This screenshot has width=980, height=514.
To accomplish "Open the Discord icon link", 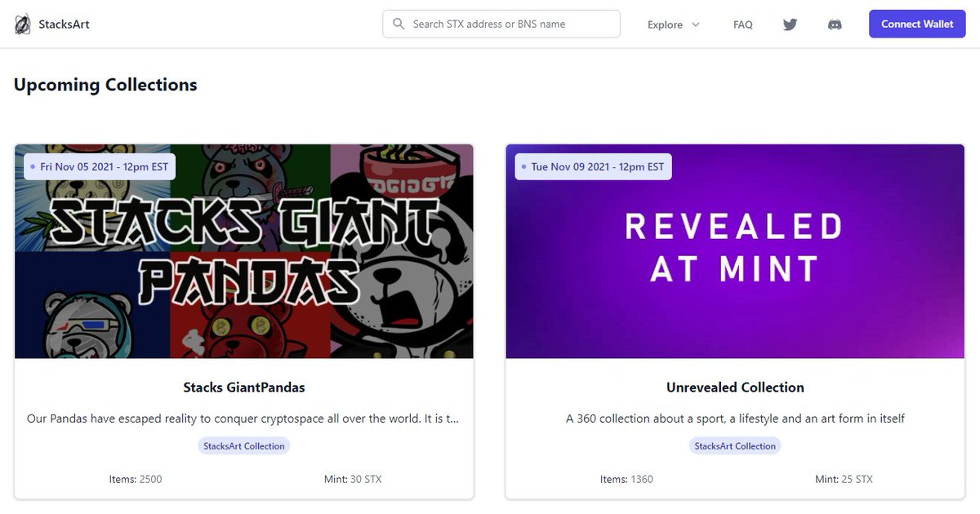I will tap(835, 24).
